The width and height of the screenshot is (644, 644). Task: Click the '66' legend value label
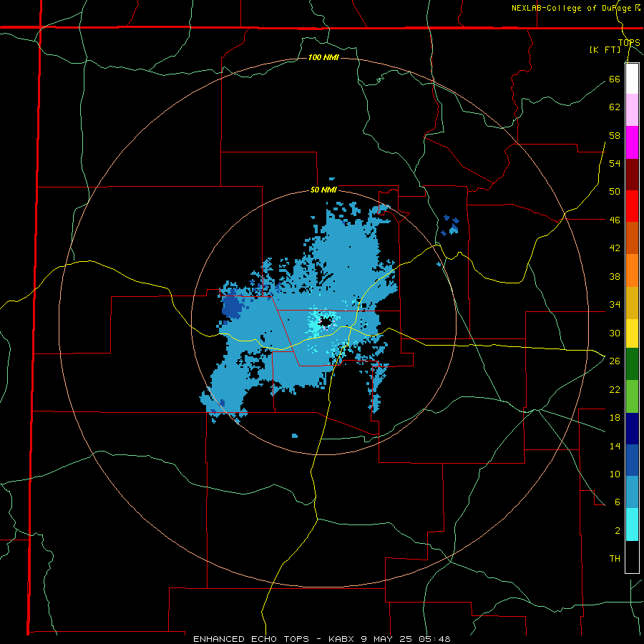coord(615,79)
